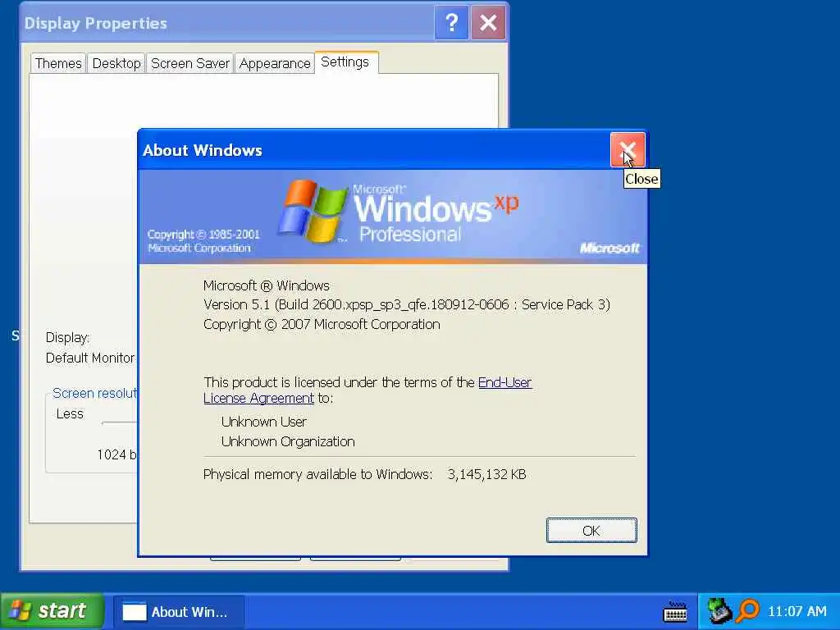Click the 11:07 AM clock
Image resolution: width=840 pixels, height=630 pixels.
[x=797, y=611]
